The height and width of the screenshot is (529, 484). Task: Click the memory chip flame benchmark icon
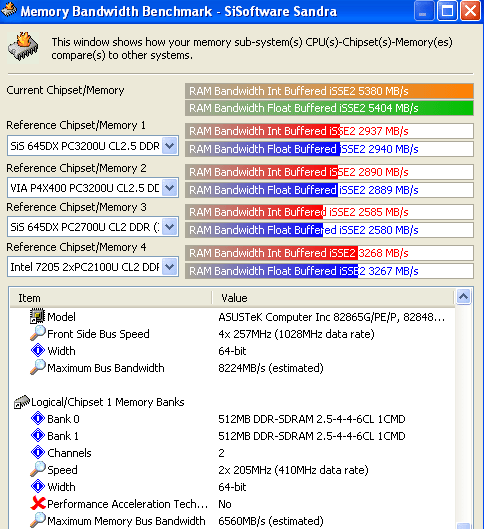tap(23, 47)
